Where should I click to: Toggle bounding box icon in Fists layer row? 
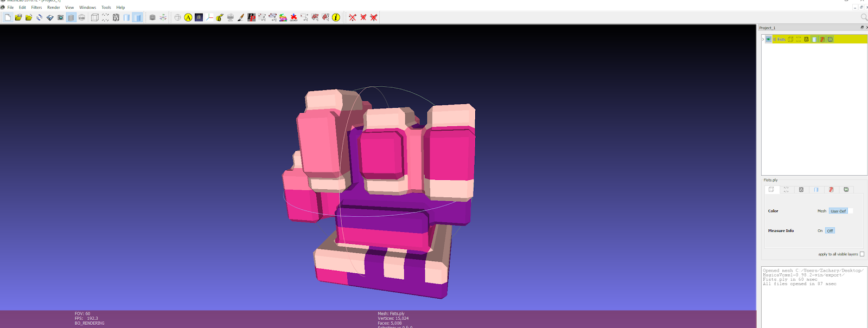pyautogui.click(x=790, y=39)
